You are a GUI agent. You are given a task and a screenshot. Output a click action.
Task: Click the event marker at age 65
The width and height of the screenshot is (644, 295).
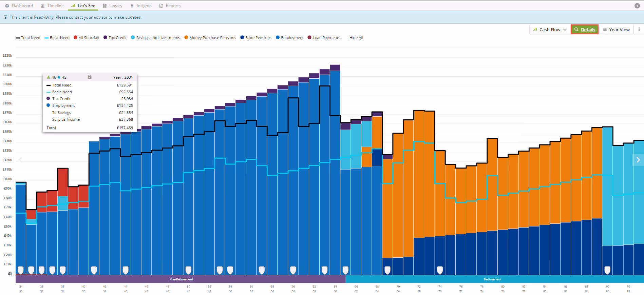(x=345, y=270)
